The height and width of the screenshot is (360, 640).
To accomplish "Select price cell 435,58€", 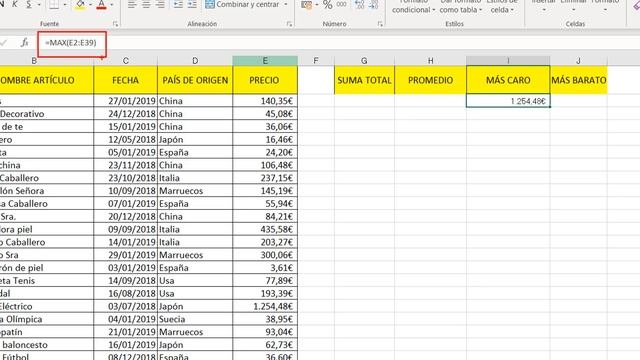I will click(265, 229).
